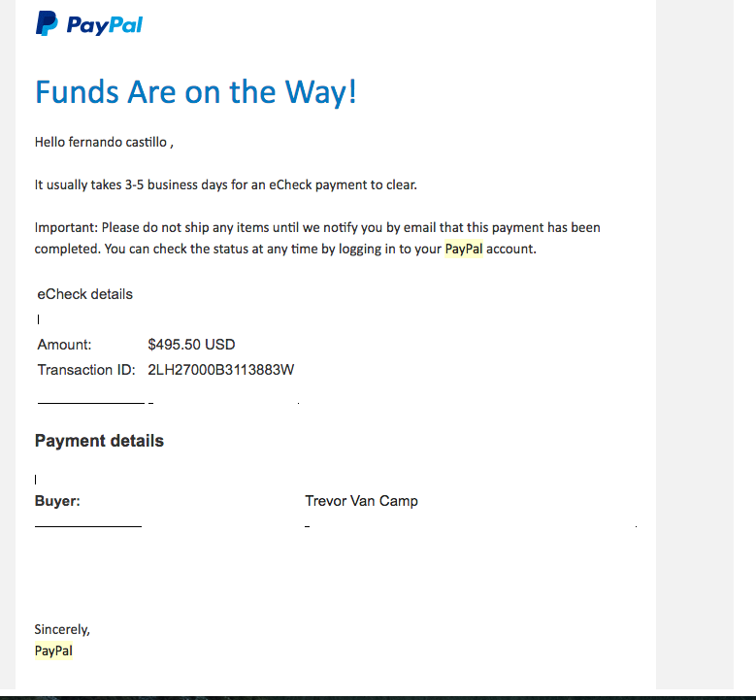The image size is (756, 700).
Task: Click the 'Amount:' label
Action: pyautogui.click(x=64, y=345)
